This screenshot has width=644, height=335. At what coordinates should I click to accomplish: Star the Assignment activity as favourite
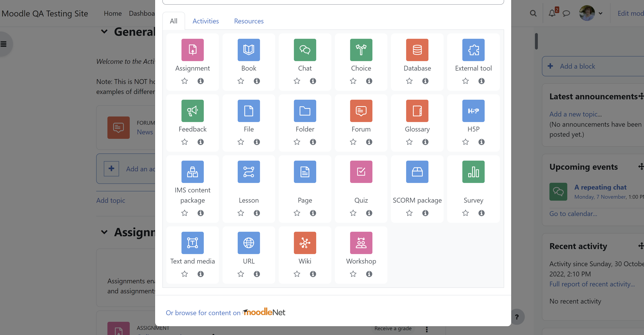pos(185,81)
